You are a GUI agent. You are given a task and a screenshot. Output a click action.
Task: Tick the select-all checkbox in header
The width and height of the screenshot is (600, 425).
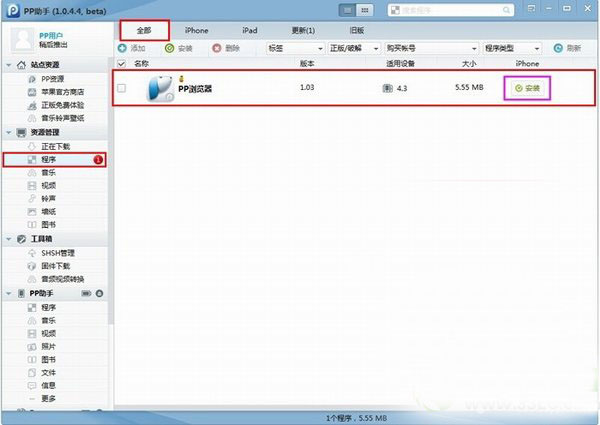pos(121,64)
